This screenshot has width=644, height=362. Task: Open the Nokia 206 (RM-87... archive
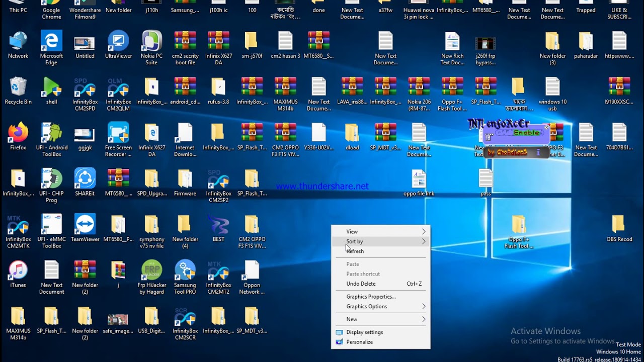[x=419, y=86]
